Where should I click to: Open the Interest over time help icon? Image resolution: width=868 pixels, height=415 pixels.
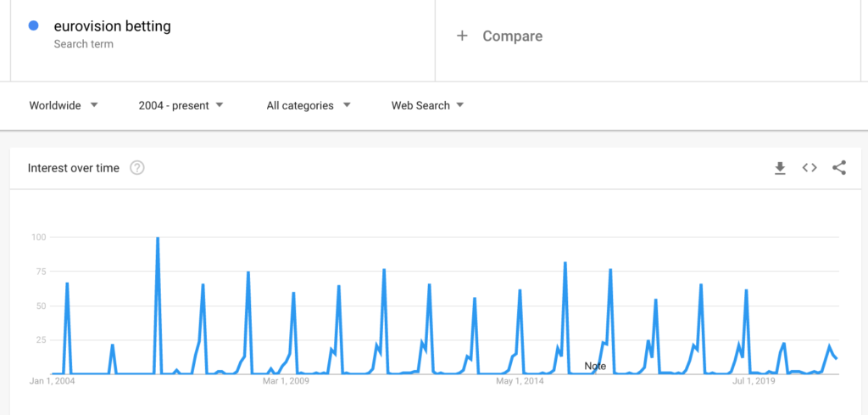coord(137,168)
